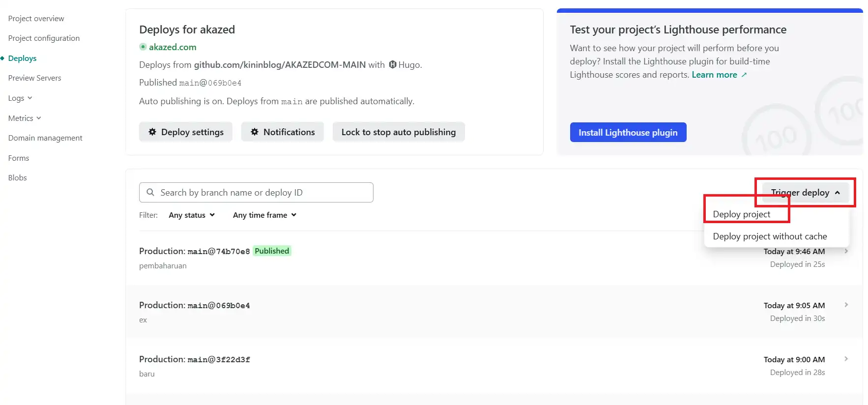The width and height of the screenshot is (868, 405).
Task: Click Deployed in 28s text
Action: coord(797,372)
